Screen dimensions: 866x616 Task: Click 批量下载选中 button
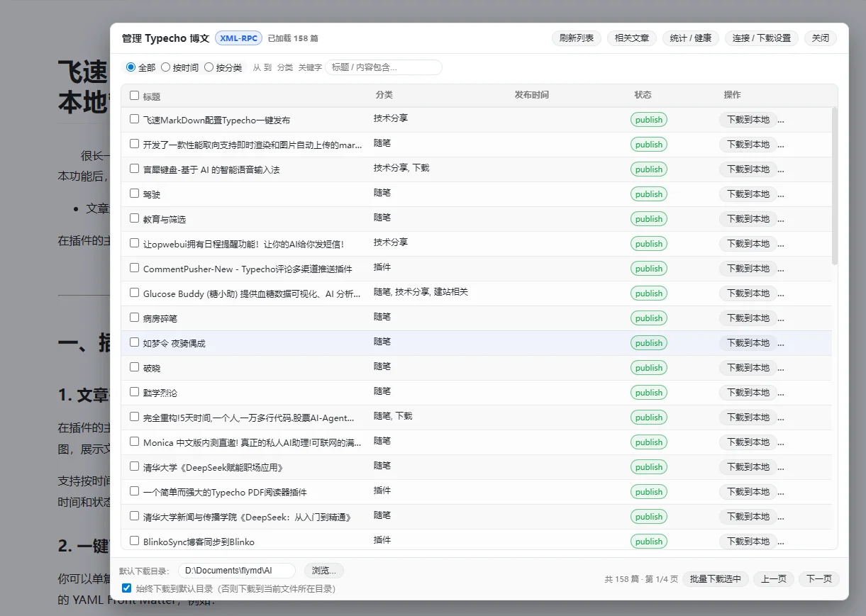pyautogui.click(x=715, y=579)
